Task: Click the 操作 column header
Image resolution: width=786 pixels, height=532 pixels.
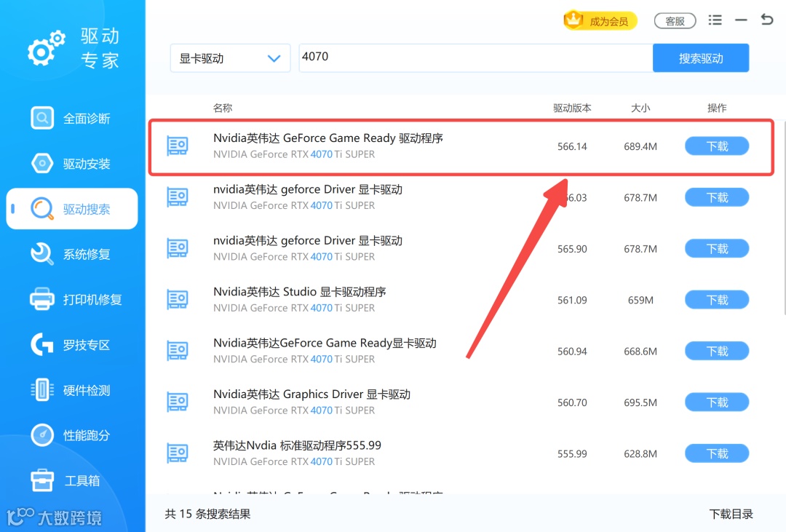Action: (717, 108)
